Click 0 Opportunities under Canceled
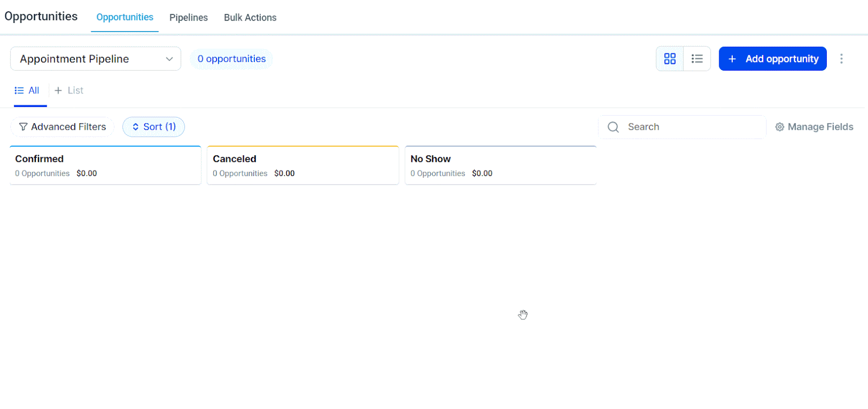 pos(240,173)
